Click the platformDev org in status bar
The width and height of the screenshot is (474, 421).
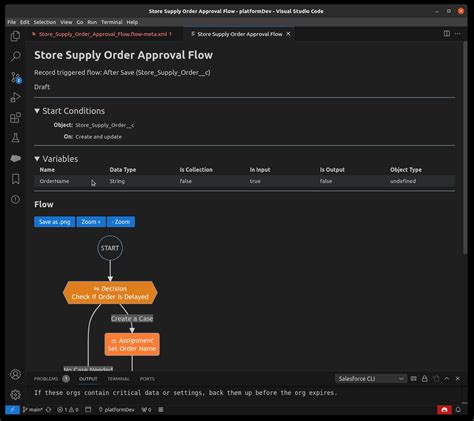116,410
